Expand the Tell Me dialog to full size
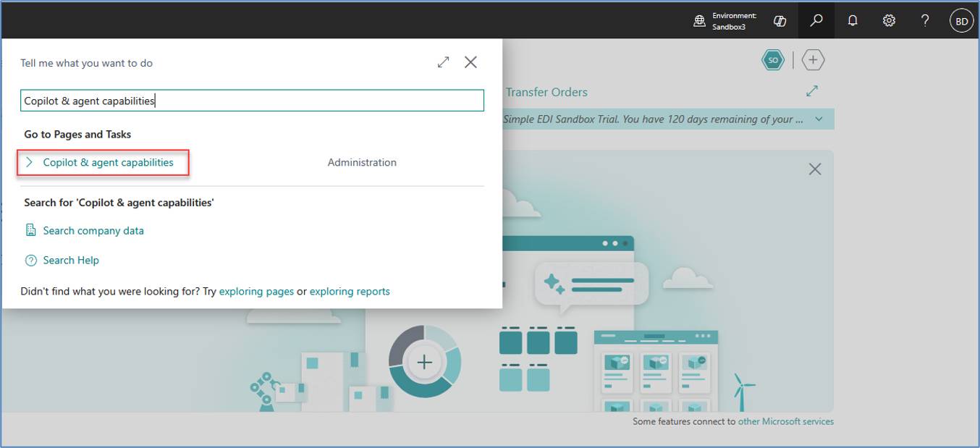Viewport: 980px width, 448px height. pyautogui.click(x=444, y=62)
